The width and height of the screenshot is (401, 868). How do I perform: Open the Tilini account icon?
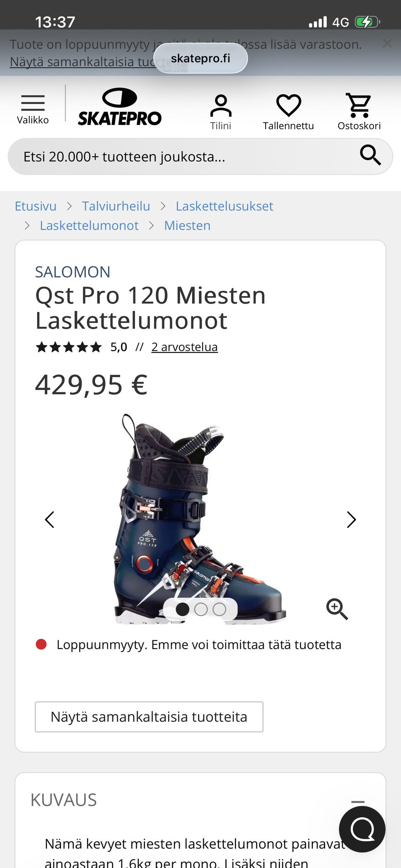pos(221,112)
